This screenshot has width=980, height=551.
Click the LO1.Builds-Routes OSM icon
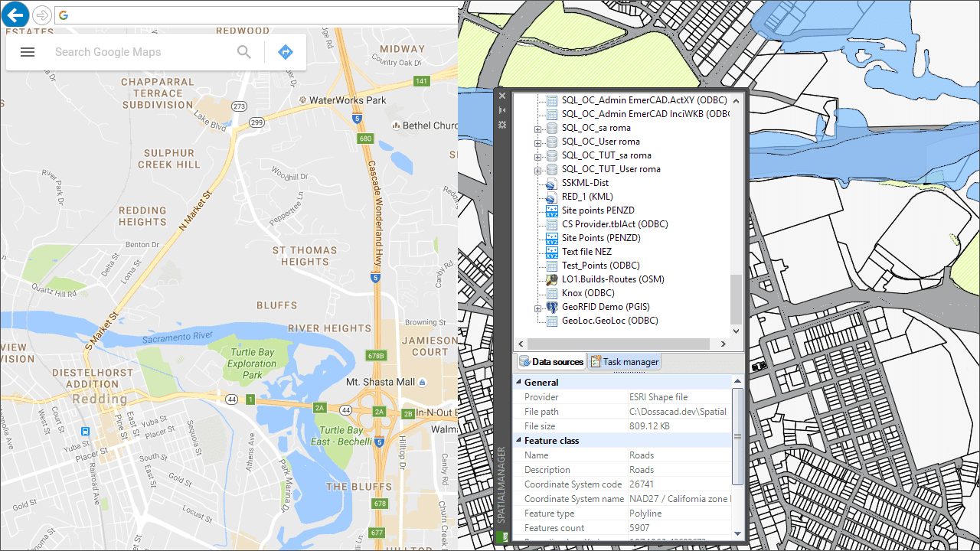tap(552, 279)
